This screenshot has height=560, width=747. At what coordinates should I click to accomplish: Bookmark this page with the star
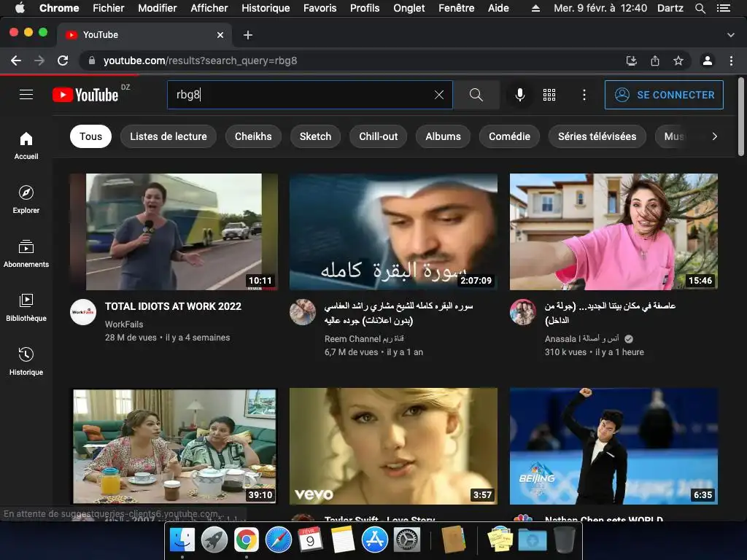click(678, 61)
